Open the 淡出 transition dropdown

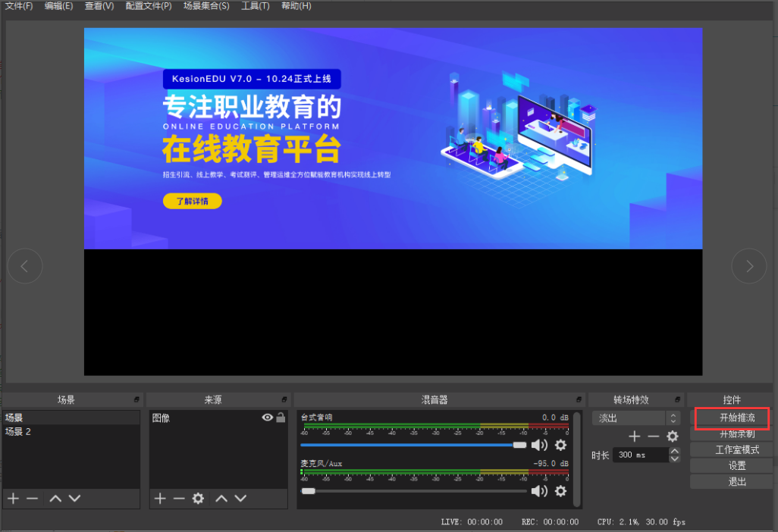[x=635, y=418]
